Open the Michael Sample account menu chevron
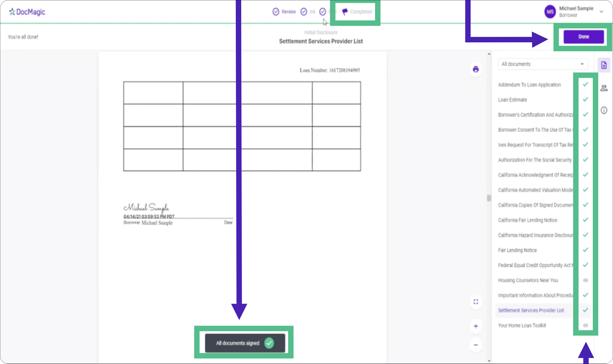Viewport: 613px width, 364px height. pos(601,12)
